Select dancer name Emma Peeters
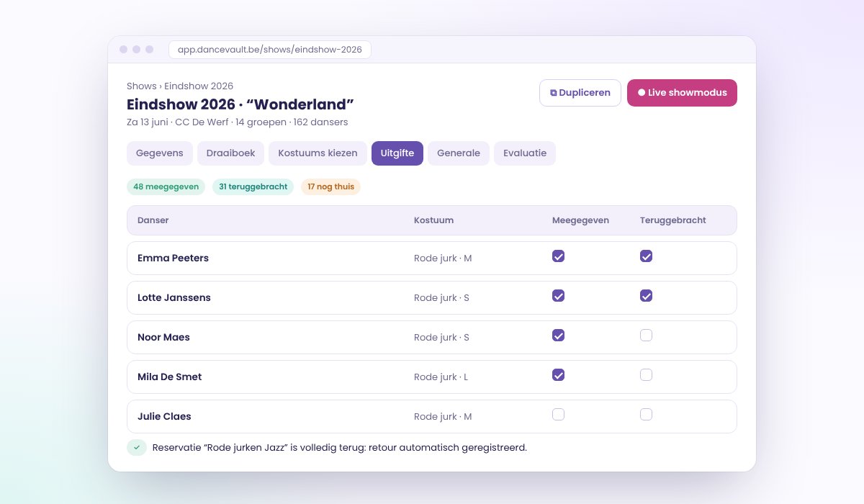This screenshot has height=504, width=864. click(173, 258)
